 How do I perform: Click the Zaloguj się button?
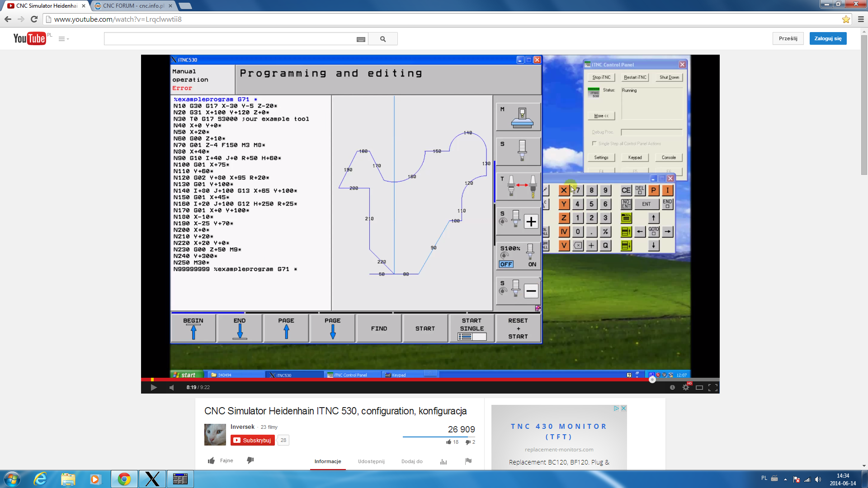(828, 38)
